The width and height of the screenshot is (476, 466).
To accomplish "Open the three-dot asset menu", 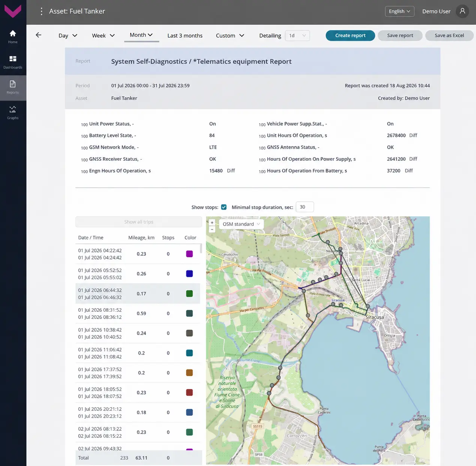I will (x=41, y=11).
